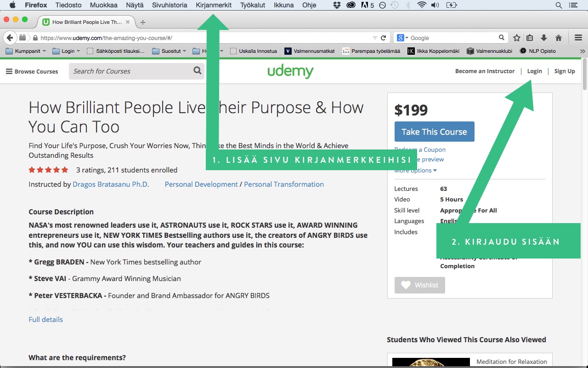Click Udemy search magnifier icon
Viewport: 588px width, 368px height.
coord(198,71)
